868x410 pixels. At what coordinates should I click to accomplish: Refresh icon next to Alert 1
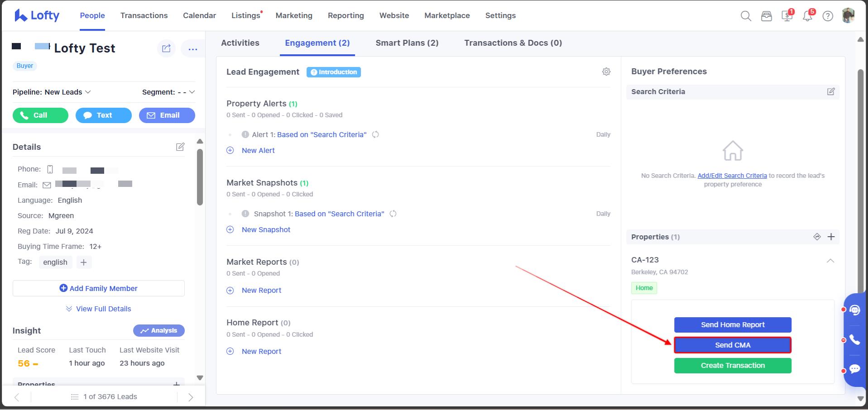coord(375,134)
